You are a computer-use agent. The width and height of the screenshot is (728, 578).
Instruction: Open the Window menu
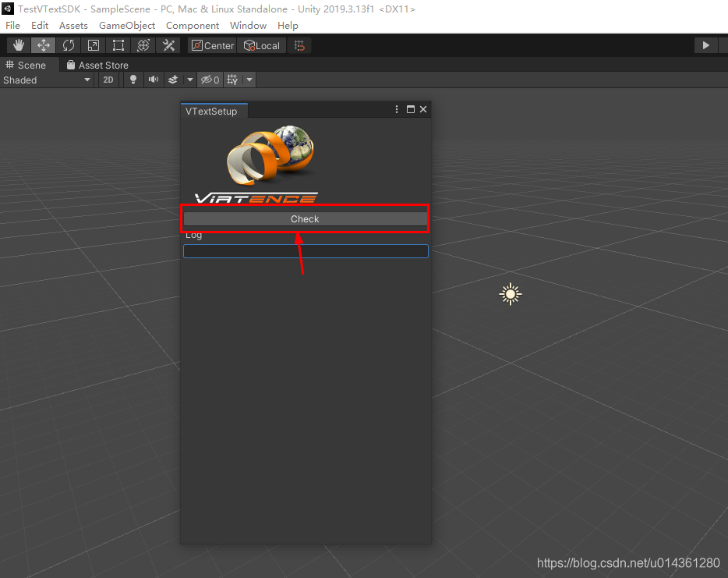248,25
